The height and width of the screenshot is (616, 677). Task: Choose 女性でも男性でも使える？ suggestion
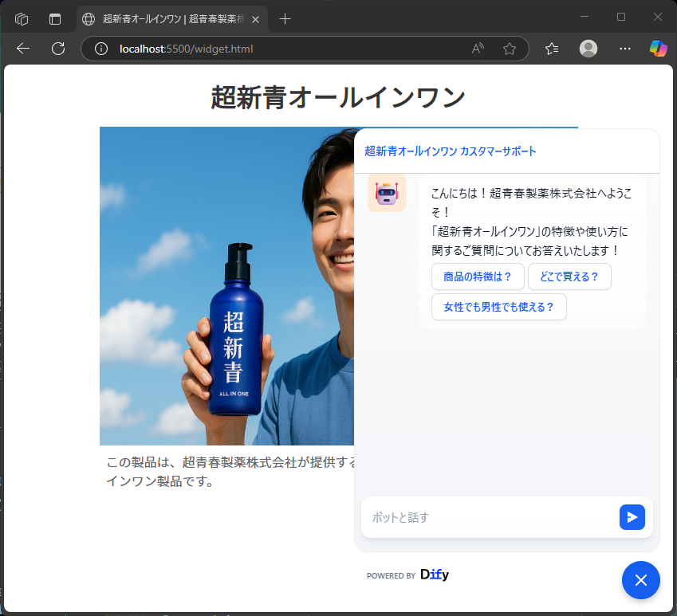pyautogui.click(x=498, y=307)
